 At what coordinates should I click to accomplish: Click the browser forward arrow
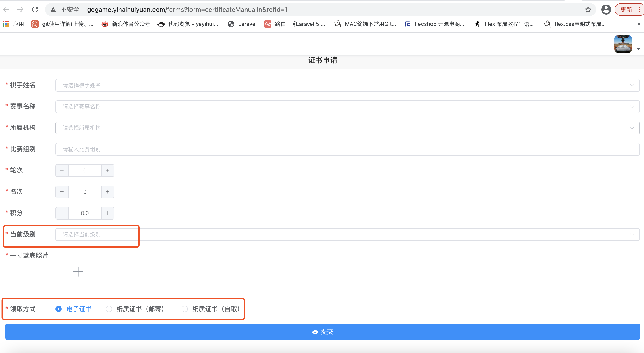20,10
